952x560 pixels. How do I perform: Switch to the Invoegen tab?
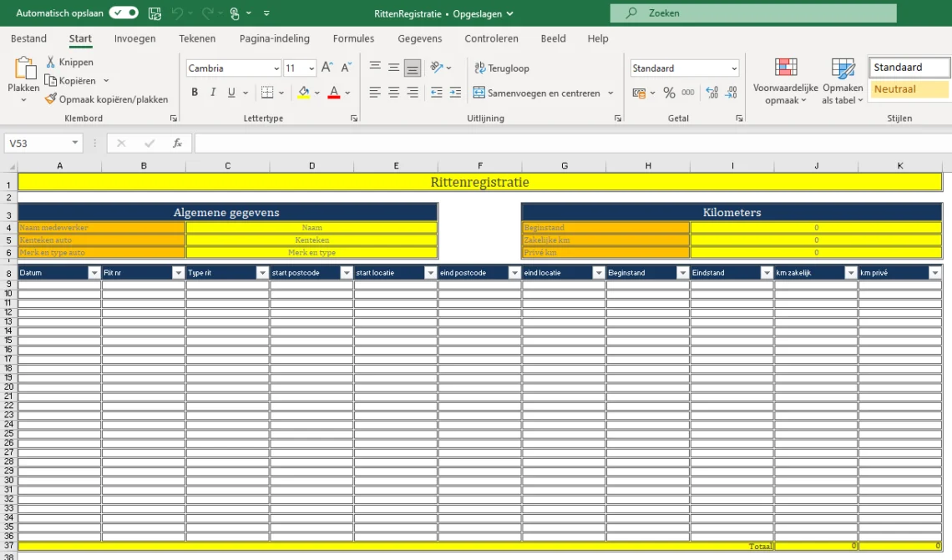pyautogui.click(x=134, y=38)
